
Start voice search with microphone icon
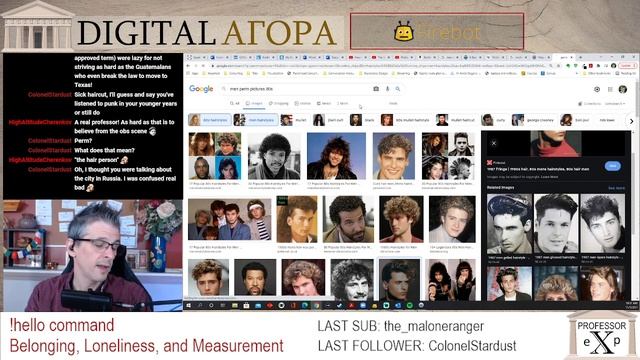[387, 89]
